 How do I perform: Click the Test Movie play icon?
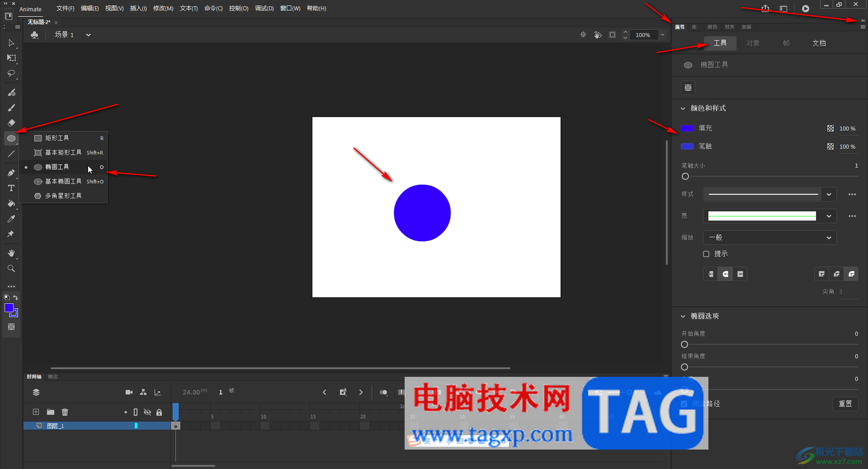pyautogui.click(x=806, y=9)
